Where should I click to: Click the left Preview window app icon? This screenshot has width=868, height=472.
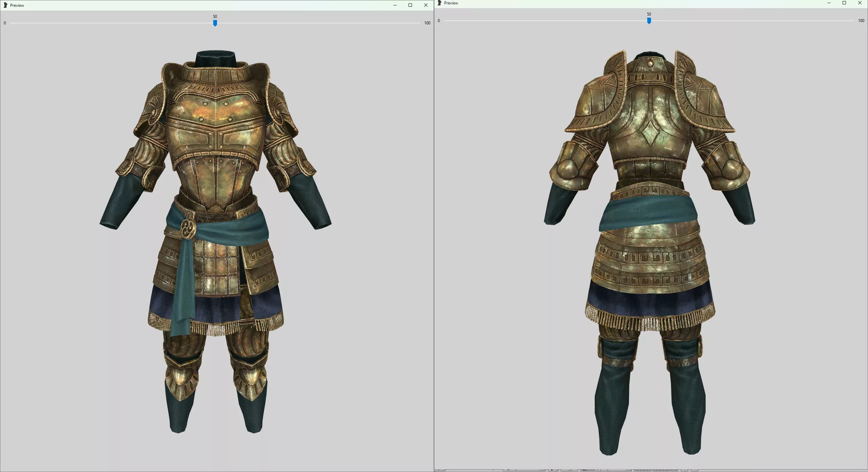coord(5,5)
